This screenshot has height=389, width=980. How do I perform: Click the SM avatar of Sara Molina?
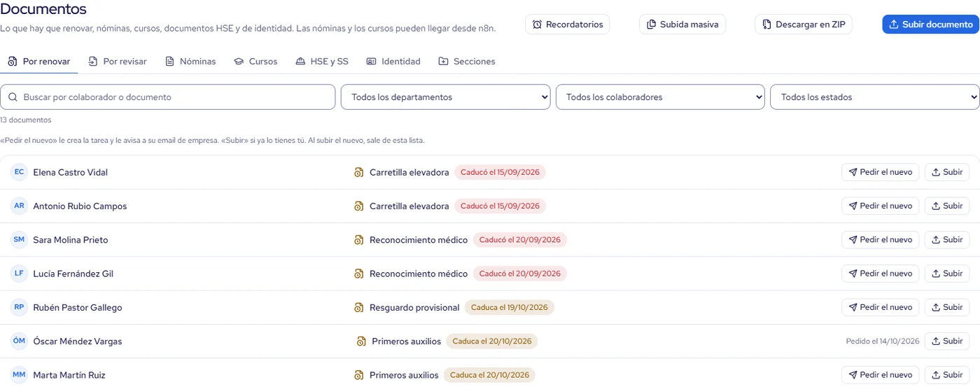19,239
